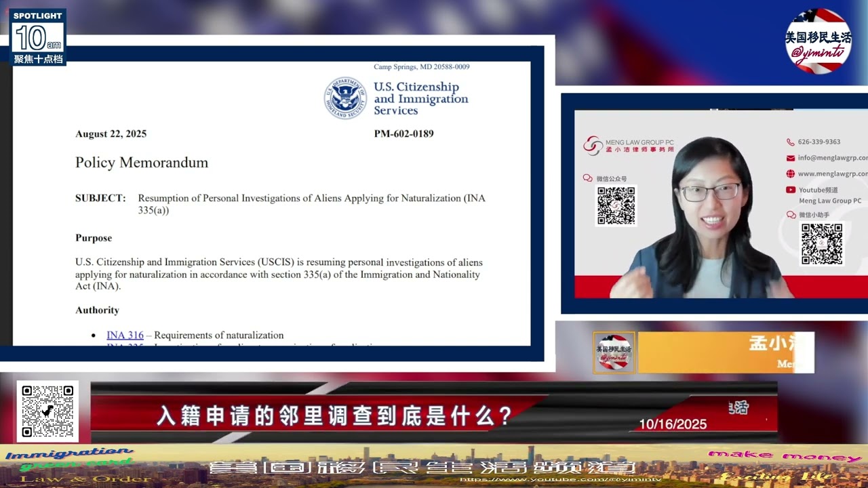Click the 'U.S. Citizenship and Immigration Services' letterhead

tap(421, 98)
